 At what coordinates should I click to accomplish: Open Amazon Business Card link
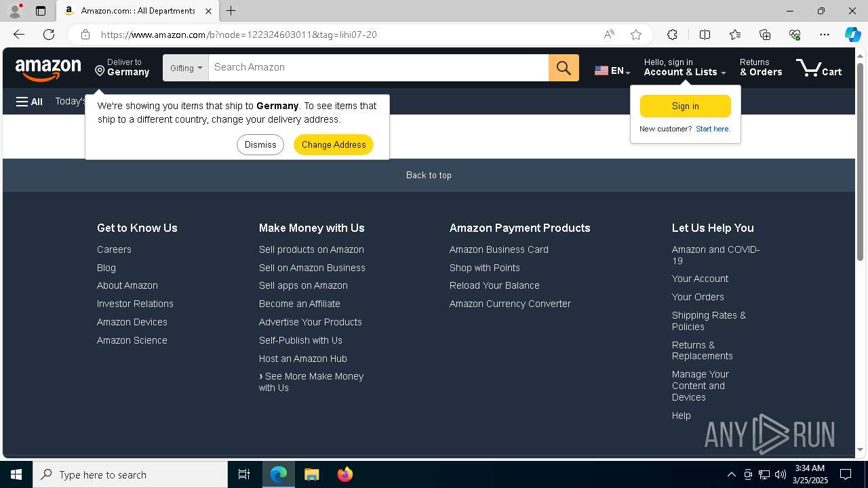[x=499, y=249]
